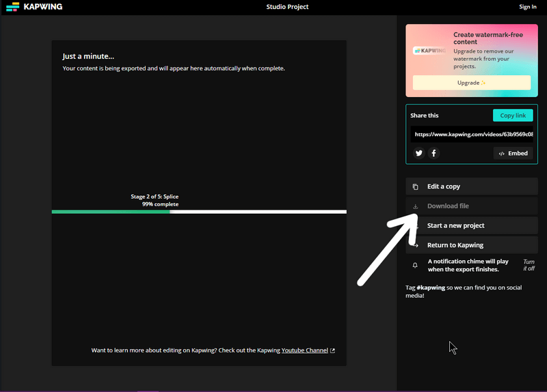Click the '#kapwing' hashtag text
This screenshot has width=547, height=392.
point(431,288)
